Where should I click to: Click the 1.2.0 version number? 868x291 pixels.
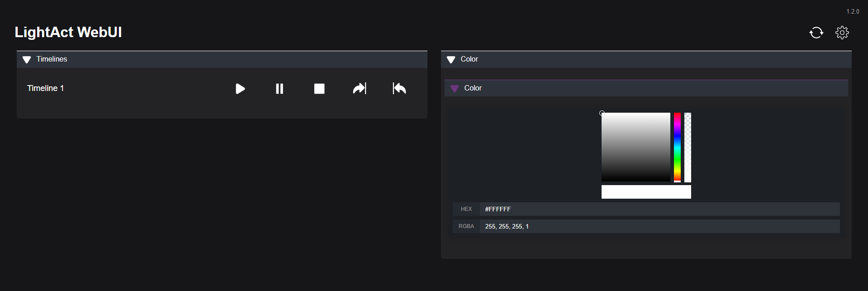tap(853, 12)
